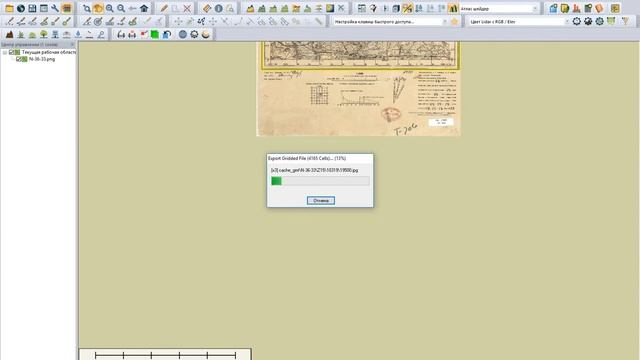This screenshot has height=360, width=640.
Task: Click the red X delete icon
Action: [187, 8]
